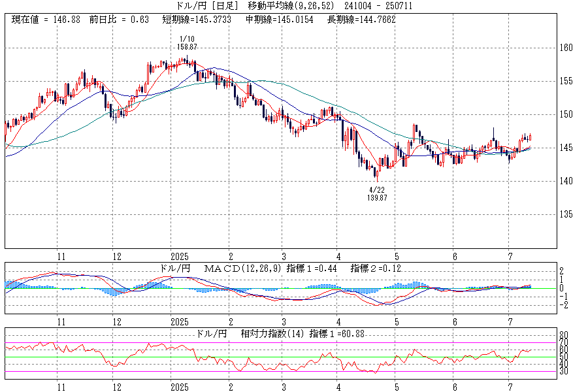The width and height of the screenshot is (588, 392).
Task: Click the MACD 指標2=0.12 value
Action: [377, 269]
